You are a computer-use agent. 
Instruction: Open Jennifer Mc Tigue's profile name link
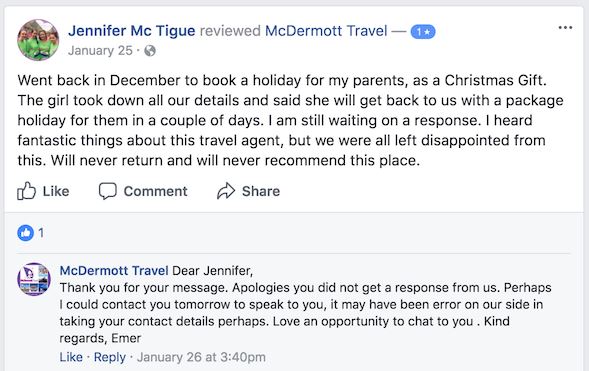[132, 31]
